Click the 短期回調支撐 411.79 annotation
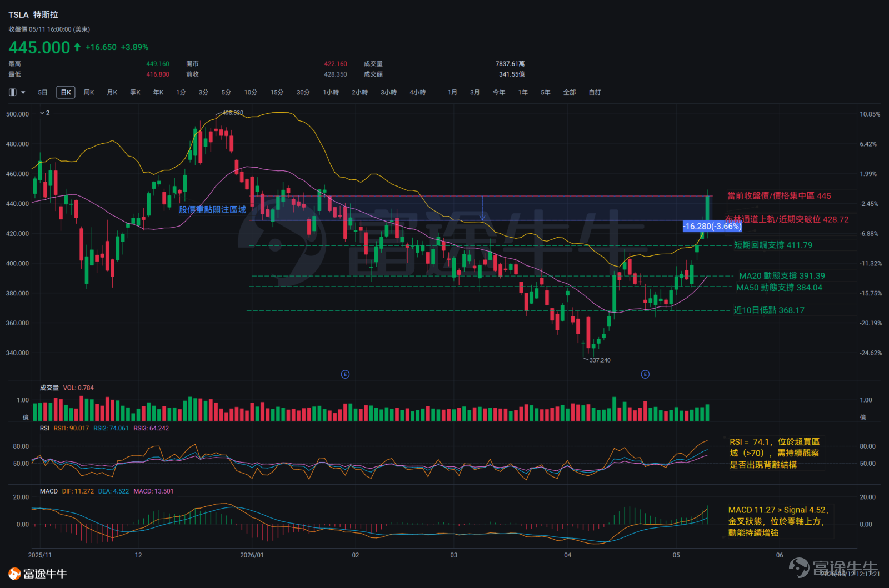This screenshot has height=588, width=889. pyautogui.click(x=773, y=245)
